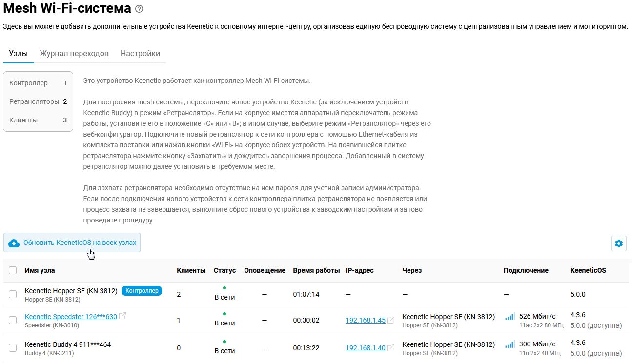Open table settings via the gear icon
Image resolution: width=632 pixels, height=364 pixels.
(x=619, y=243)
